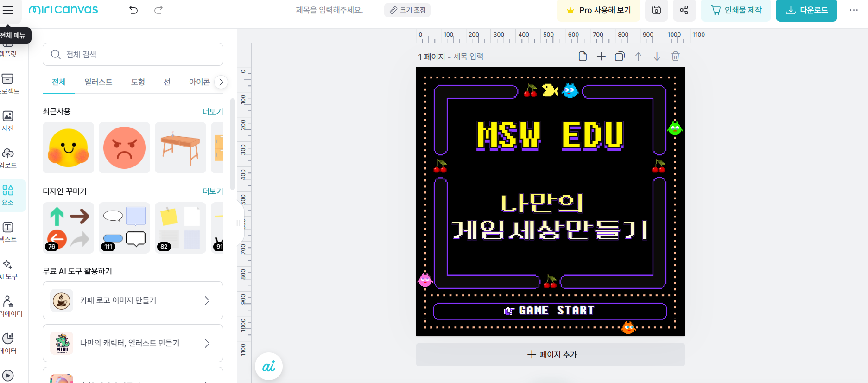868x383 pixels.
Task: Open the 텍스트 text sidebar section
Action: coord(8,232)
